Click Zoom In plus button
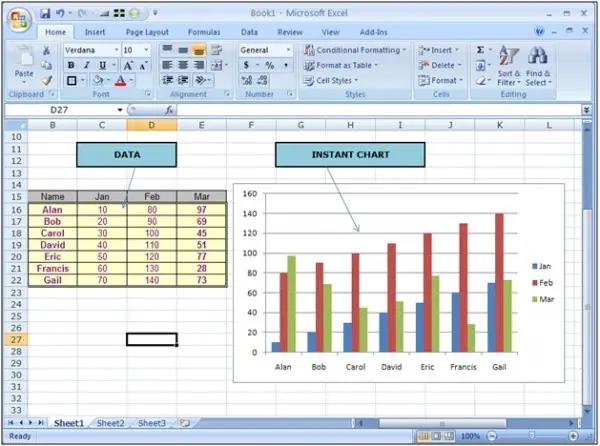Image resolution: width=600 pixels, height=446 pixels. [573, 436]
